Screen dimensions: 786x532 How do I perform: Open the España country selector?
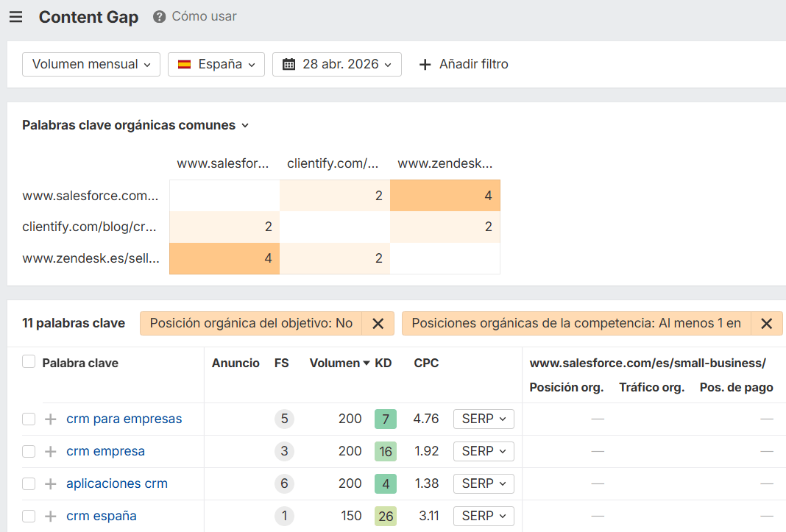point(216,64)
